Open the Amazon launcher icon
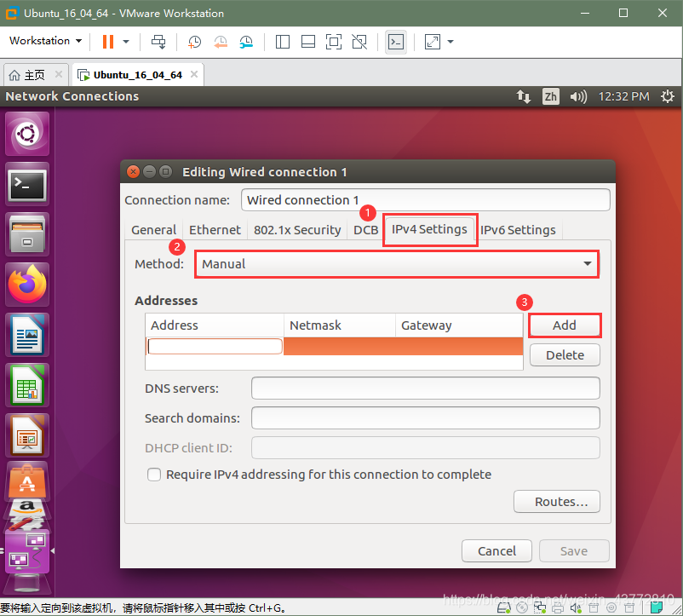The height and width of the screenshot is (616, 683). coord(27,508)
